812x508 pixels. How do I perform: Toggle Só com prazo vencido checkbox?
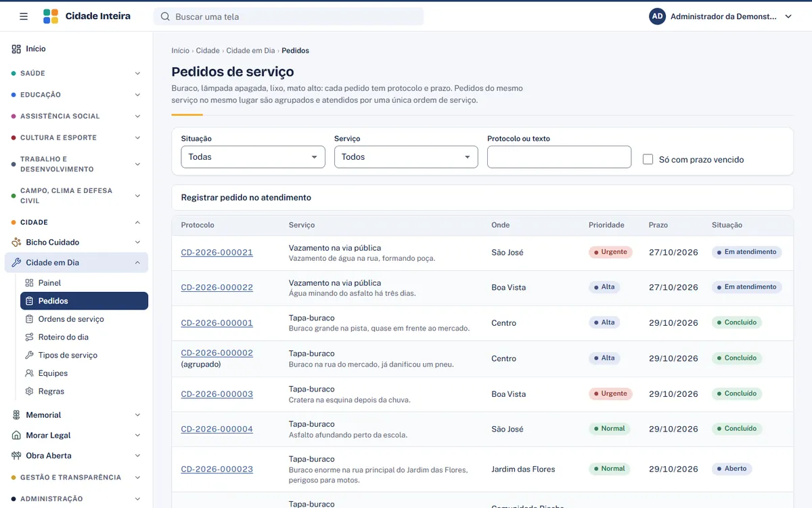coord(648,159)
